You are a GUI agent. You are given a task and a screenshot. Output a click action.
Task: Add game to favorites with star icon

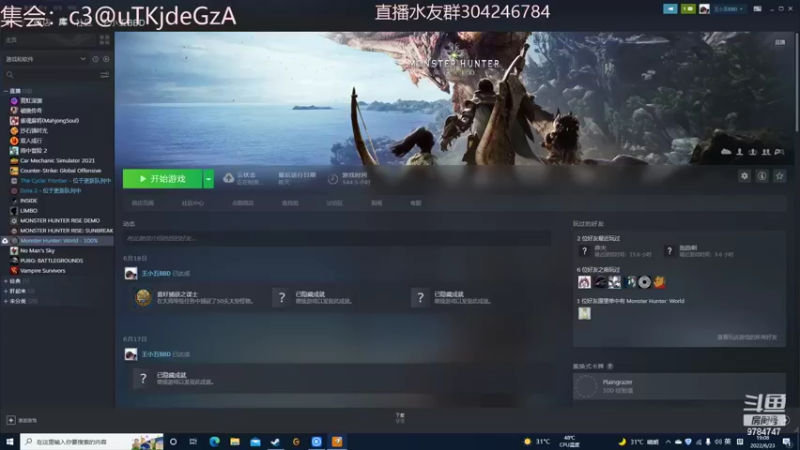(x=779, y=176)
